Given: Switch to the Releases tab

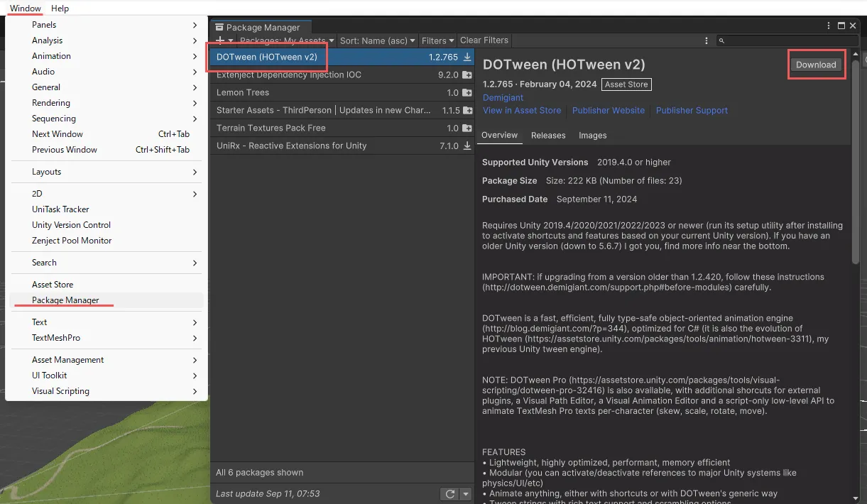Looking at the screenshot, I should [x=548, y=136].
